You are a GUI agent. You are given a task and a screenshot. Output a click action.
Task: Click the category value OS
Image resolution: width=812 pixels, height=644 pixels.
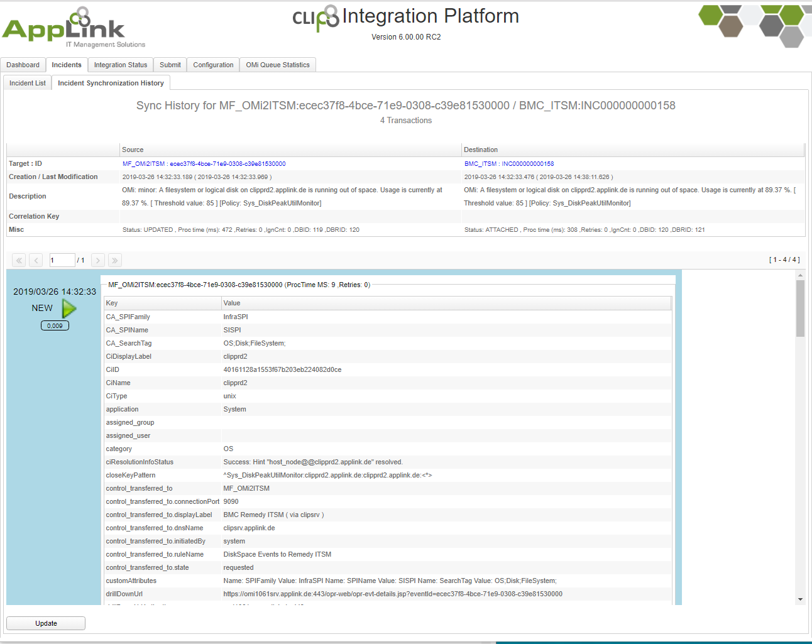228,449
